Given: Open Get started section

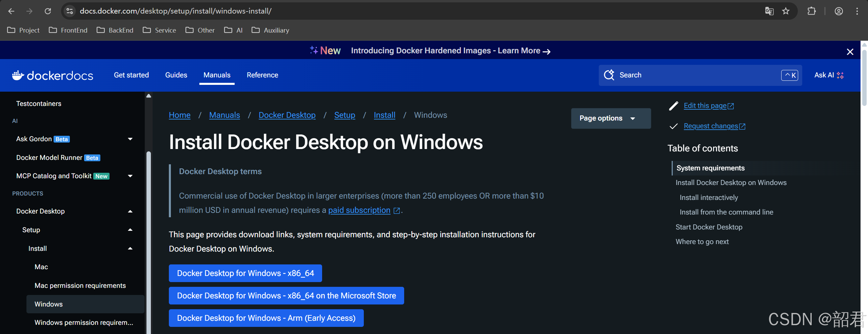Looking at the screenshot, I should pos(131,75).
